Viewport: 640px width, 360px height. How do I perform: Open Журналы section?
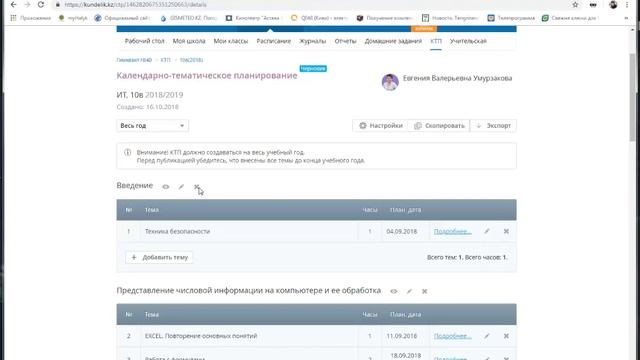[313, 41]
